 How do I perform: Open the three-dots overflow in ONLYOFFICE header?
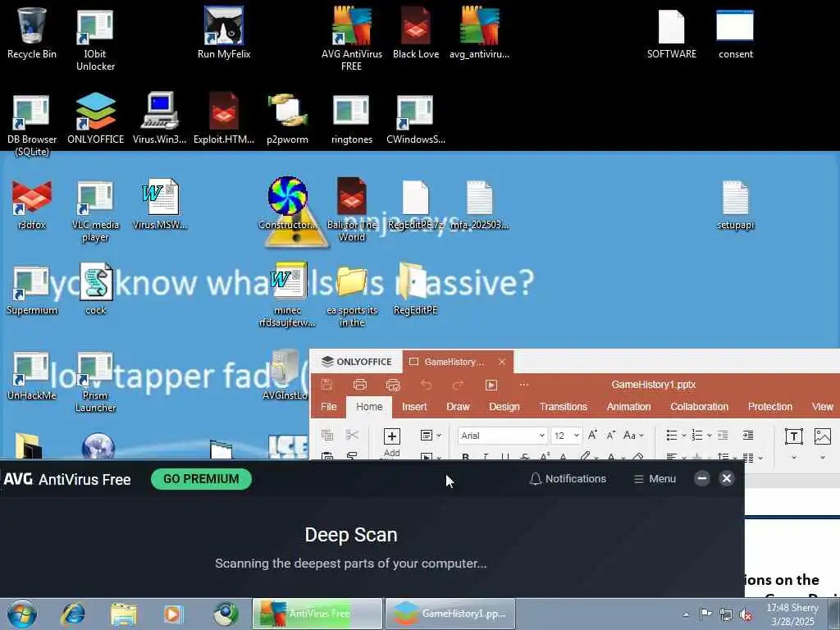pyautogui.click(x=524, y=384)
